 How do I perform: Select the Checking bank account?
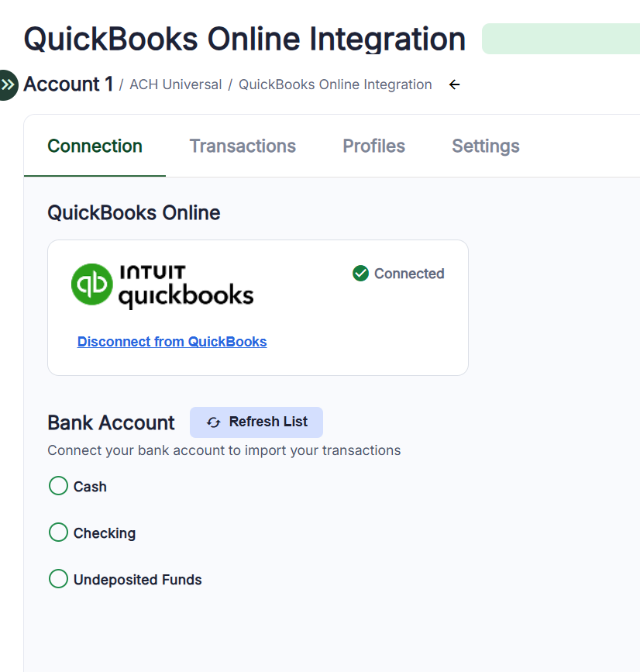[58, 532]
